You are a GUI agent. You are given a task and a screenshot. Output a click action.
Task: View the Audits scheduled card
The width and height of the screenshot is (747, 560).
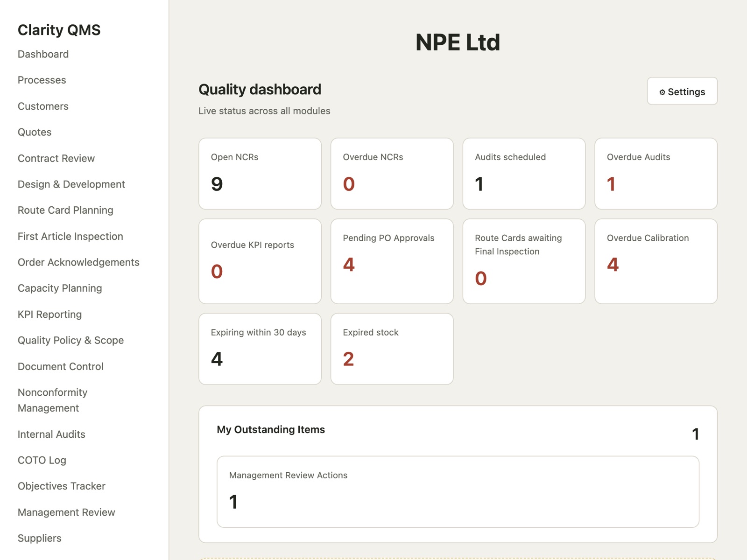[524, 174]
